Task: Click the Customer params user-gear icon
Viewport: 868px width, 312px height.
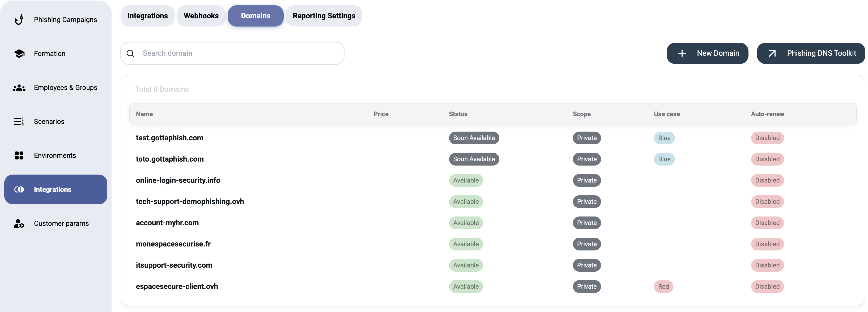Action: pyautogui.click(x=19, y=223)
